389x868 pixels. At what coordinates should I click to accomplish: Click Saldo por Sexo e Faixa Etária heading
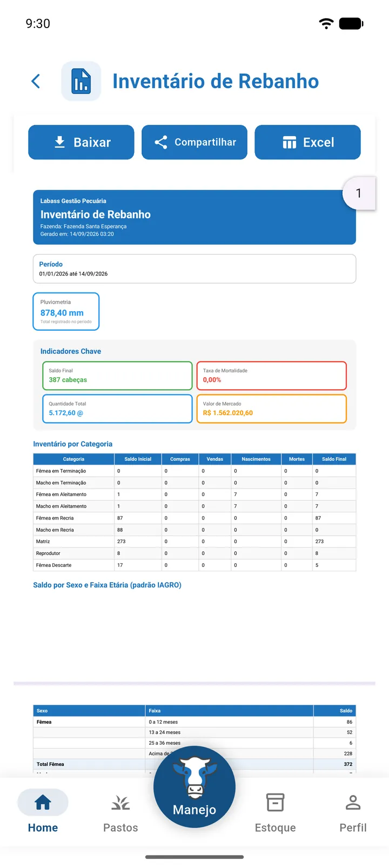(x=107, y=585)
